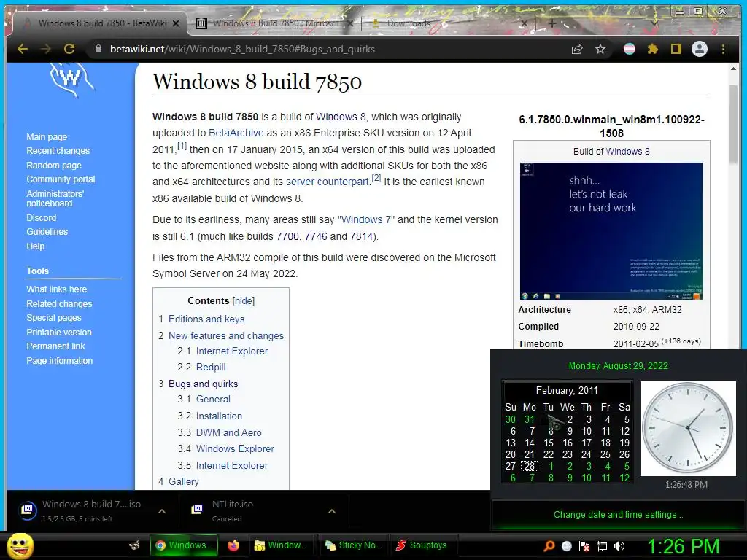
Task: Share this page icon in address bar
Action: tap(577, 49)
